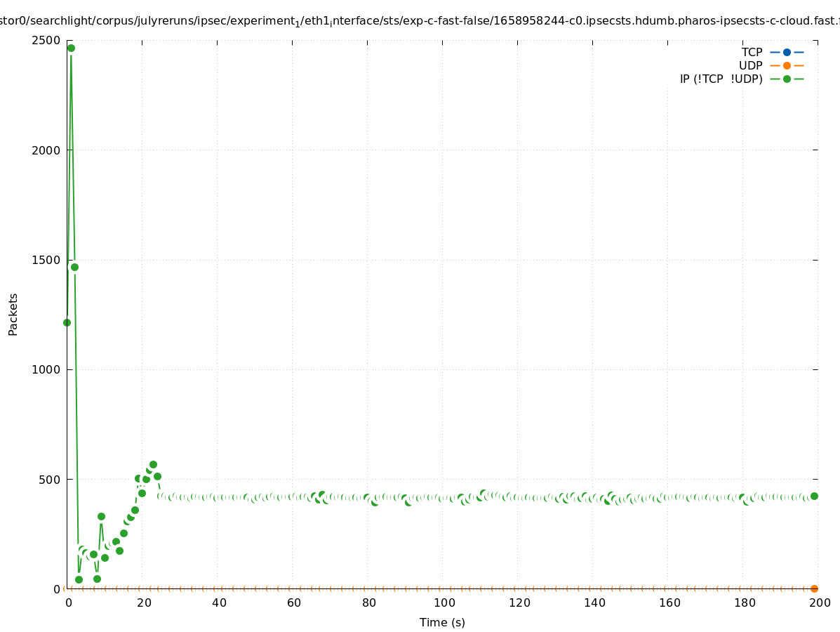
Task: Click the highest green peak data point
Action: tap(71, 48)
